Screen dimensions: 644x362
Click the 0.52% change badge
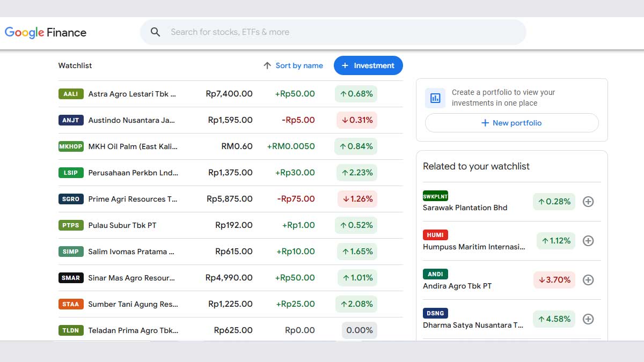point(356,225)
